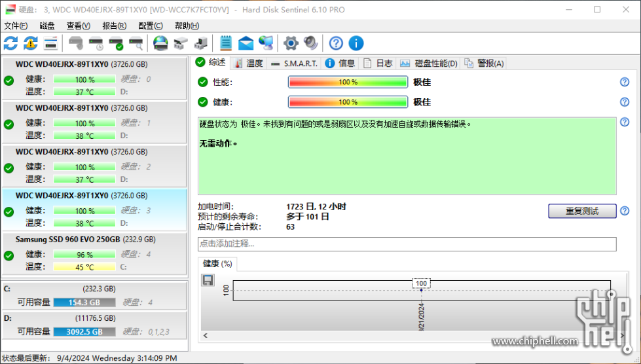Screen dimensions: 641x364
Task: Click the graph scroll left arrow
Action: 205,335
